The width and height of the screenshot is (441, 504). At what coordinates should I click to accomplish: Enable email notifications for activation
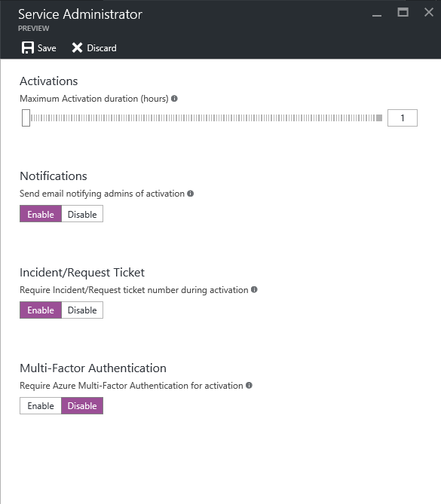pos(41,214)
